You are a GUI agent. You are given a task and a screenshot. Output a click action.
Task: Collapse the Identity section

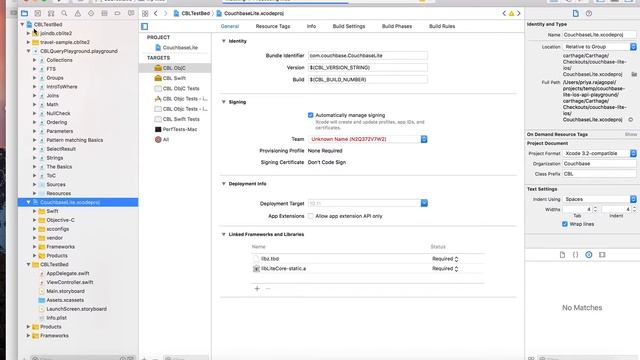pyautogui.click(x=224, y=41)
